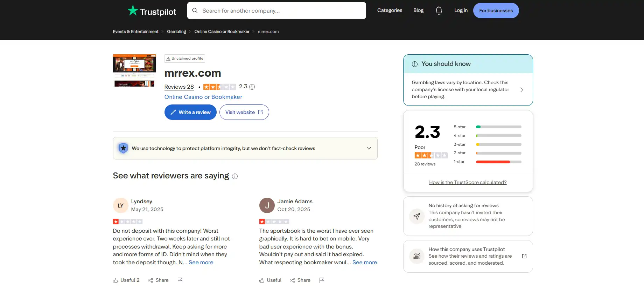Click the Write a review button
Screen dimensions: 644x299
click(x=190, y=112)
